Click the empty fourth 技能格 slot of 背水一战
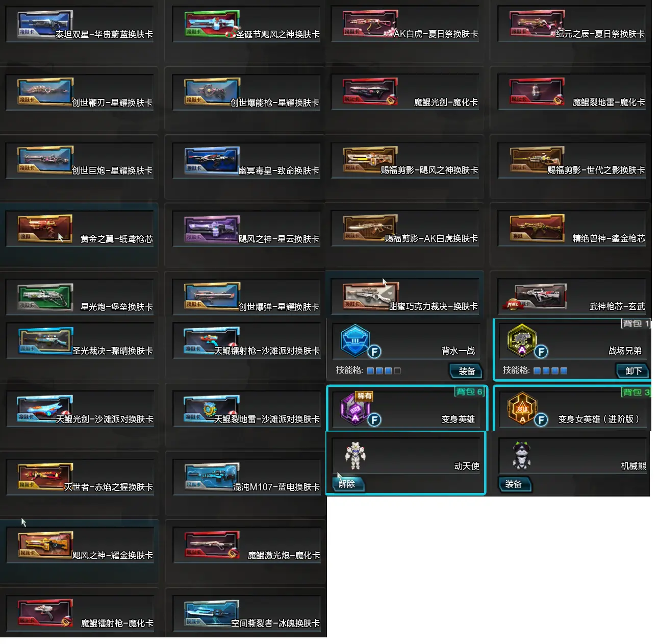 [x=397, y=371]
